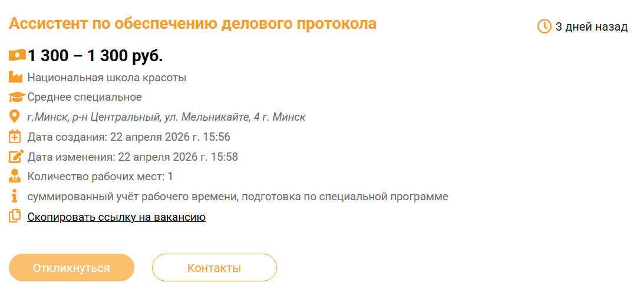This screenshot has height=302, width=644.
Task: Click the graduation cap education icon
Action: tap(16, 97)
